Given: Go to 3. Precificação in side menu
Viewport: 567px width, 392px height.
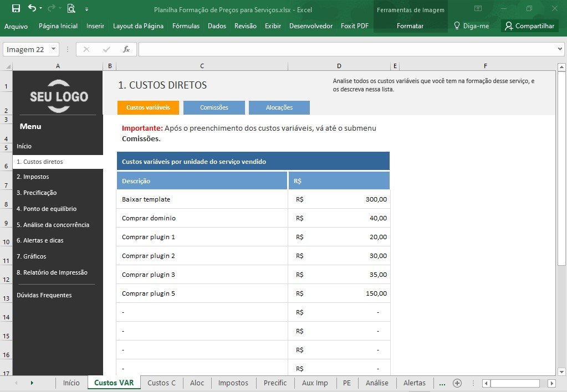Looking at the screenshot, I should 37,193.
